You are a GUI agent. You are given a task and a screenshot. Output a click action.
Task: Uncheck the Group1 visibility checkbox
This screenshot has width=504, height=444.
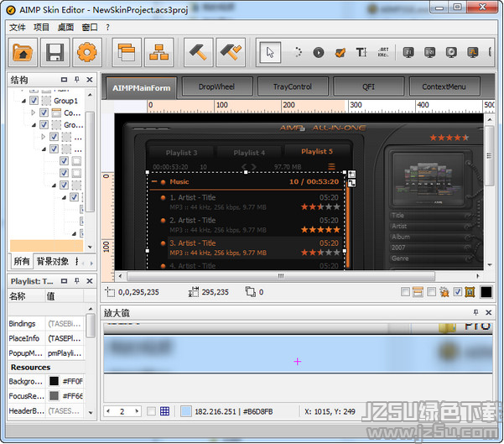click(34, 101)
